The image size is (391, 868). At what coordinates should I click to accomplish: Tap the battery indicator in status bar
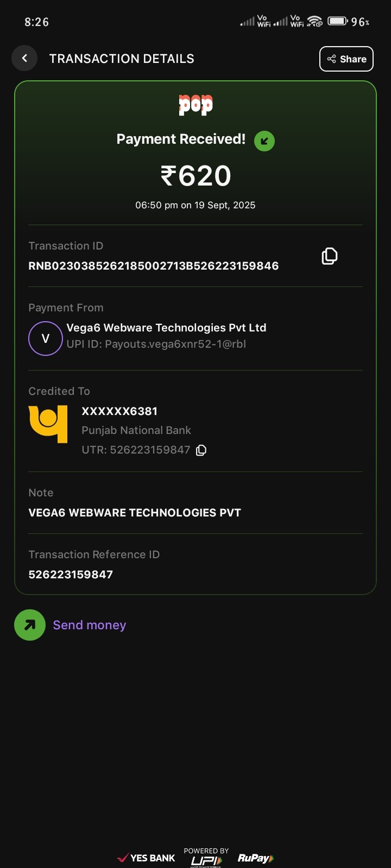click(x=337, y=22)
